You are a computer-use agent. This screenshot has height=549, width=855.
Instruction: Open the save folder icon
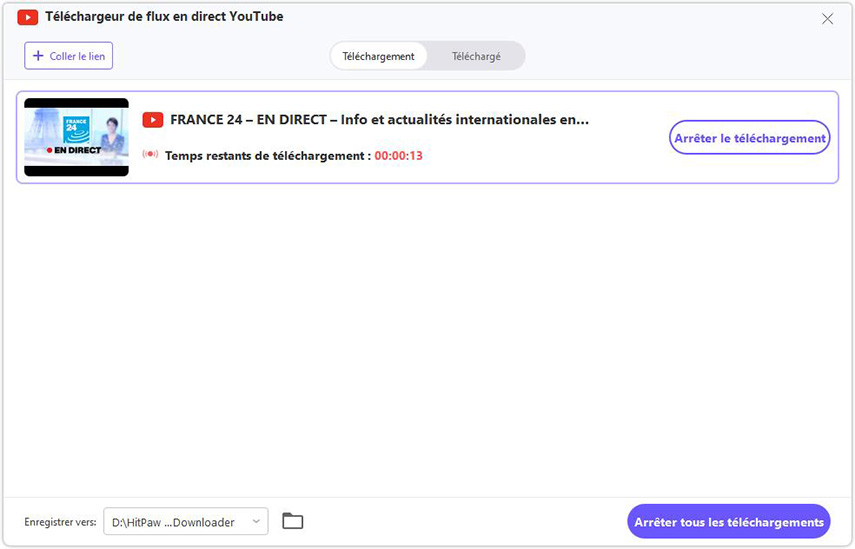pos(293,521)
